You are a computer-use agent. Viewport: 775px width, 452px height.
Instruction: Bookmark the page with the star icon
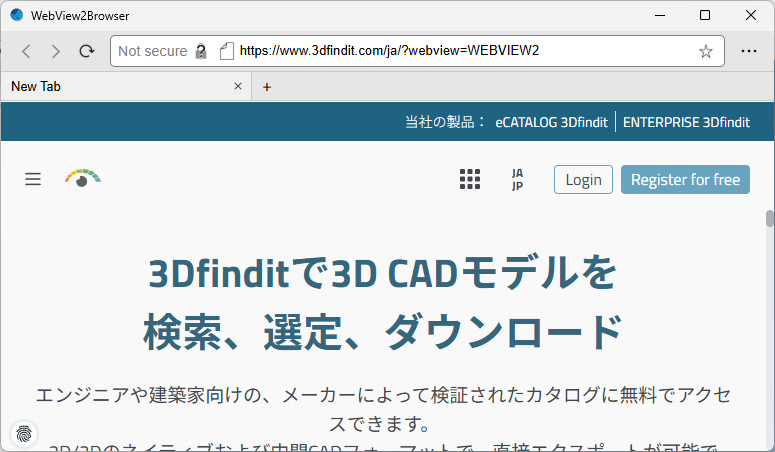coord(706,51)
